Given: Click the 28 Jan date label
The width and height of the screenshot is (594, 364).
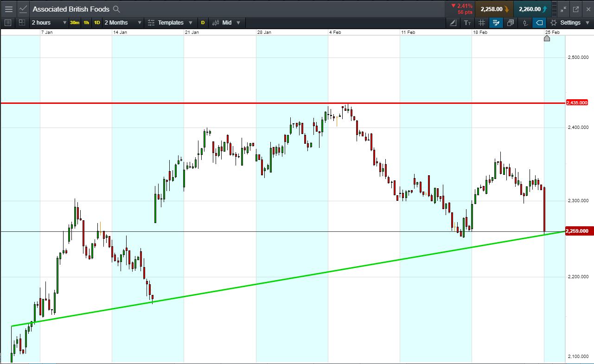Looking at the screenshot, I should tap(264, 32).
